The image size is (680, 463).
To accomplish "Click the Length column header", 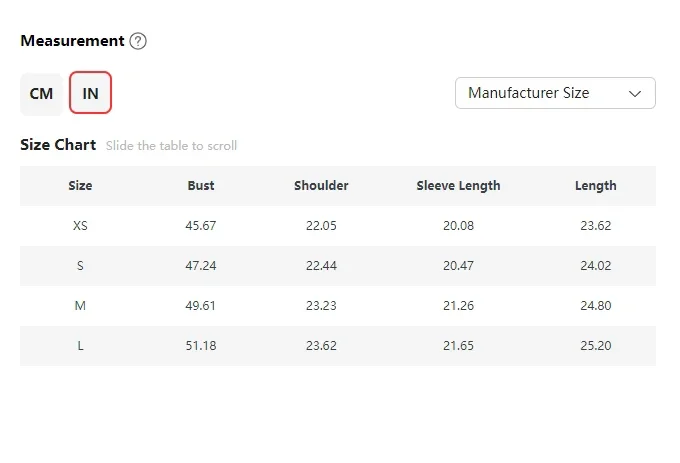I will click(595, 185).
